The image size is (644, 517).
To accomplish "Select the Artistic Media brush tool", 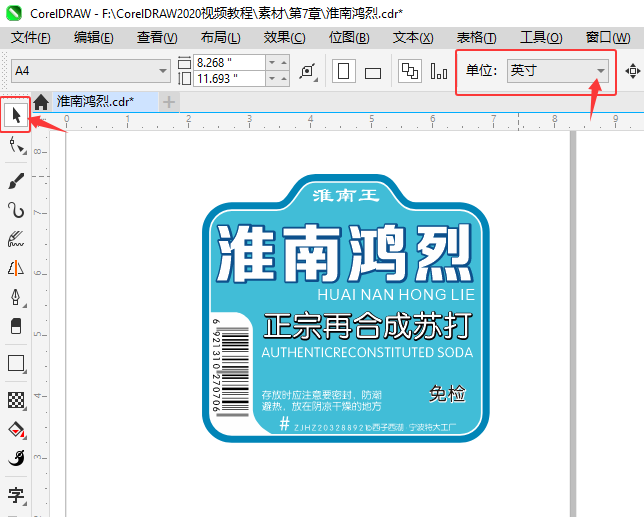I will pyautogui.click(x=16, y=181).
